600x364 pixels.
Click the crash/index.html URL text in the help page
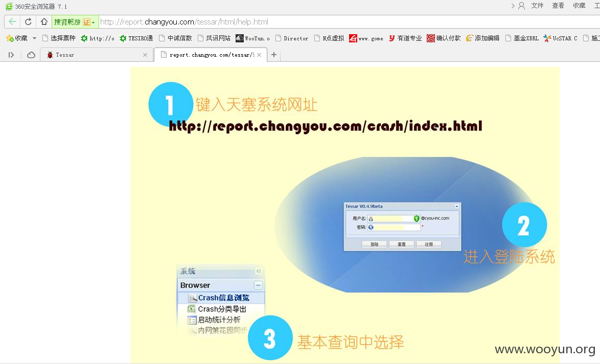pos(325,126)
